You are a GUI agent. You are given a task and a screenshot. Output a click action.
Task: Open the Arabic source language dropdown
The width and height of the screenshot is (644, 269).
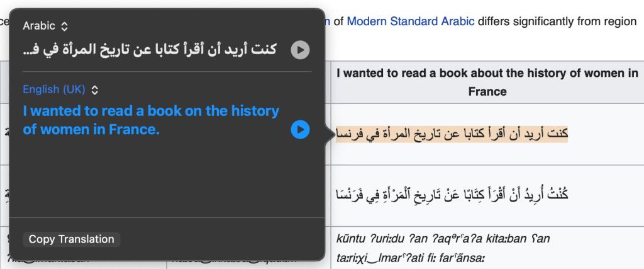coord(45,26)
